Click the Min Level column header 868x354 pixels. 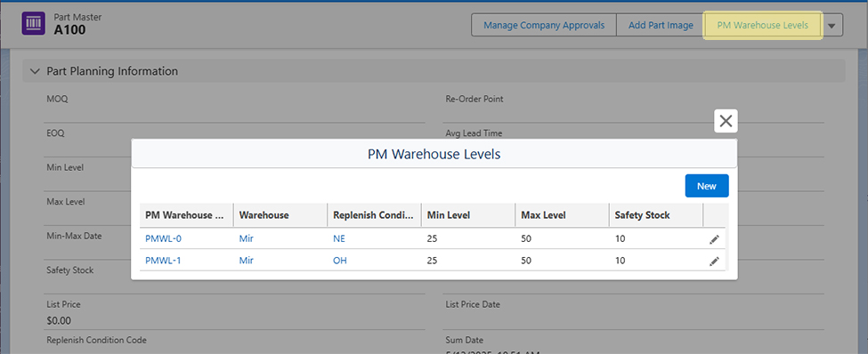[x=468, y=215]
